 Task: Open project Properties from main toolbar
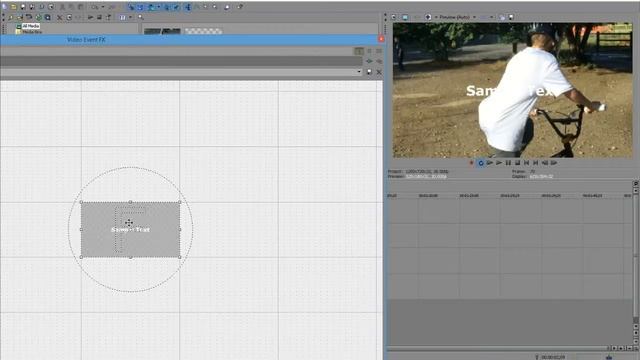click(51, 7)
